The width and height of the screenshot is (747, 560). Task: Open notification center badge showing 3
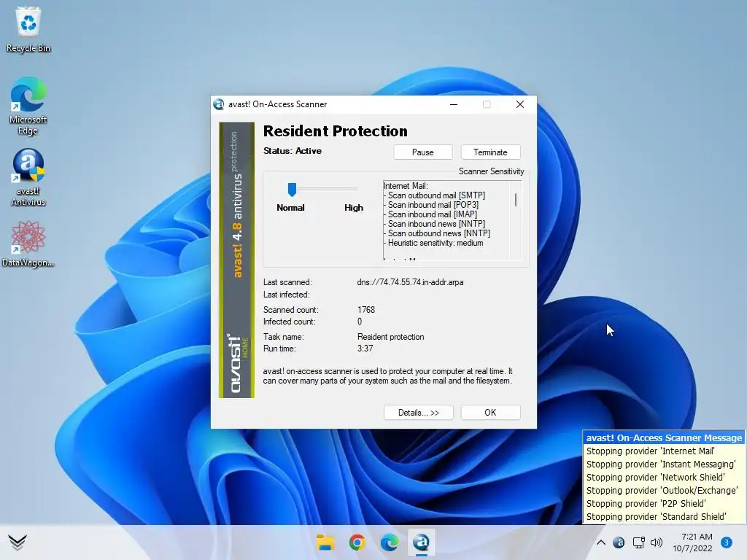[x=727, y=542]
